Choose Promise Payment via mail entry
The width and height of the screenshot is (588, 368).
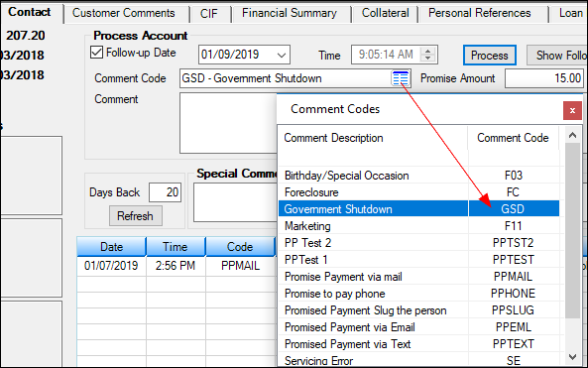click(418, 277)
